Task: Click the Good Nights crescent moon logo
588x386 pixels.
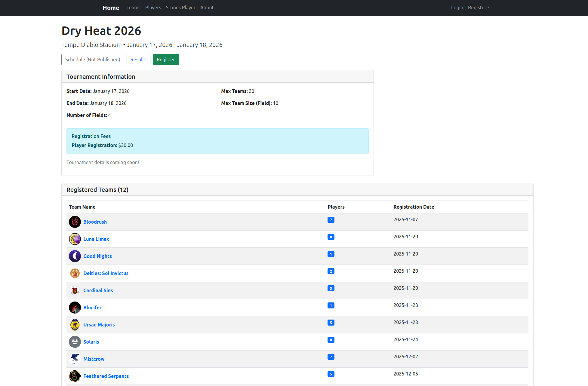Action: pyautogui.click(x=75, y=256)
